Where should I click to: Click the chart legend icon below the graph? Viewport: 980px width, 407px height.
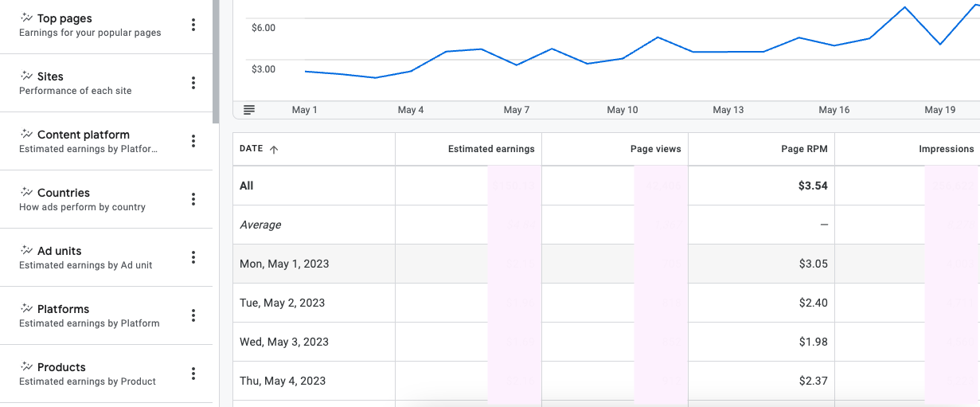point(249,110)
